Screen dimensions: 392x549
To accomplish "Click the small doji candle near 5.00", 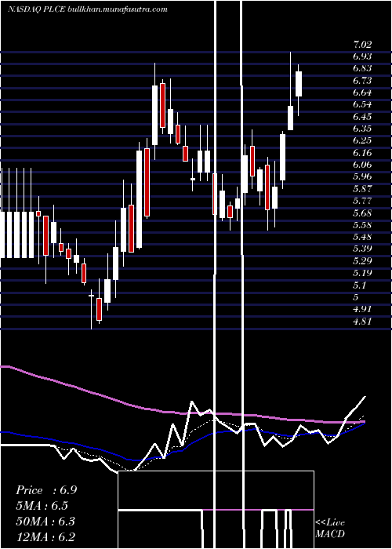I will coord(92,296).
